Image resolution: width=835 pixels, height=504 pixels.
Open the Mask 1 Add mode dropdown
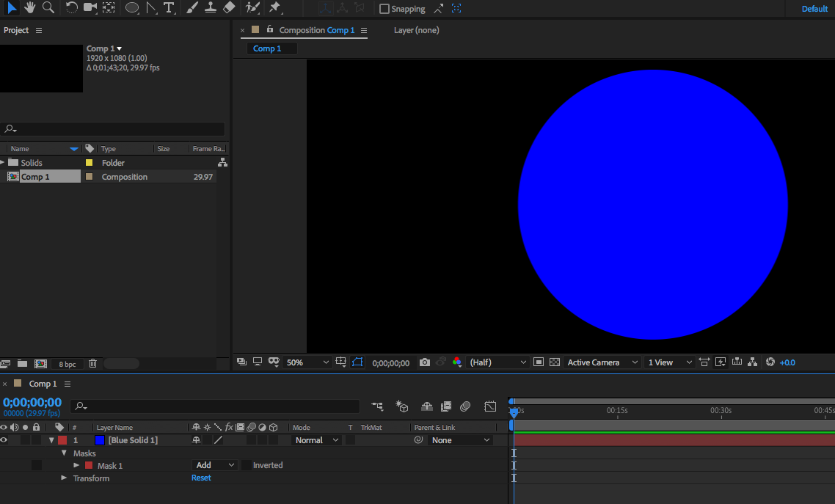point(215,465)
